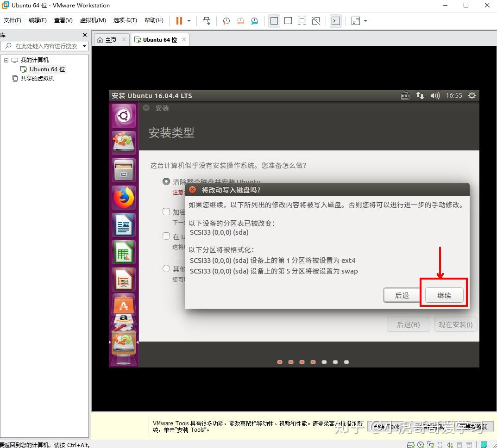Open the 帮助(H) menu
This screenshot has height=448, width=497.
[154, 20]
